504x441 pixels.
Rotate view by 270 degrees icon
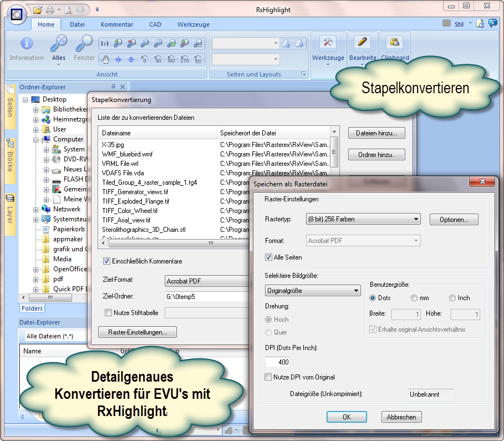185,59
